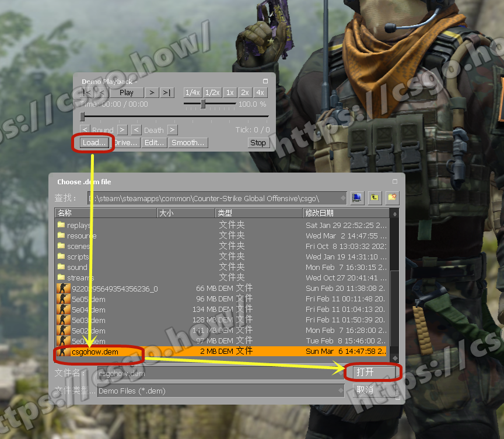
Task: Select the scripts folder
Action: click(222, 257)
